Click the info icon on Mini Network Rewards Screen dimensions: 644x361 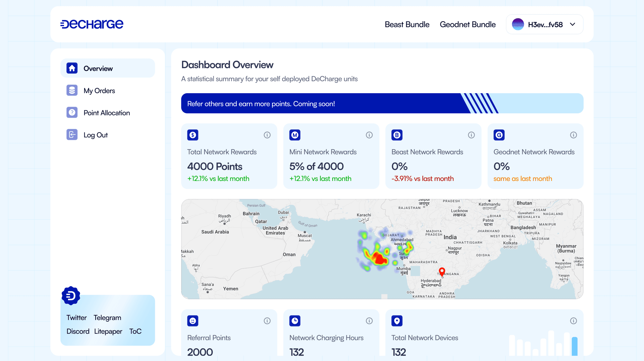point(369,135)
